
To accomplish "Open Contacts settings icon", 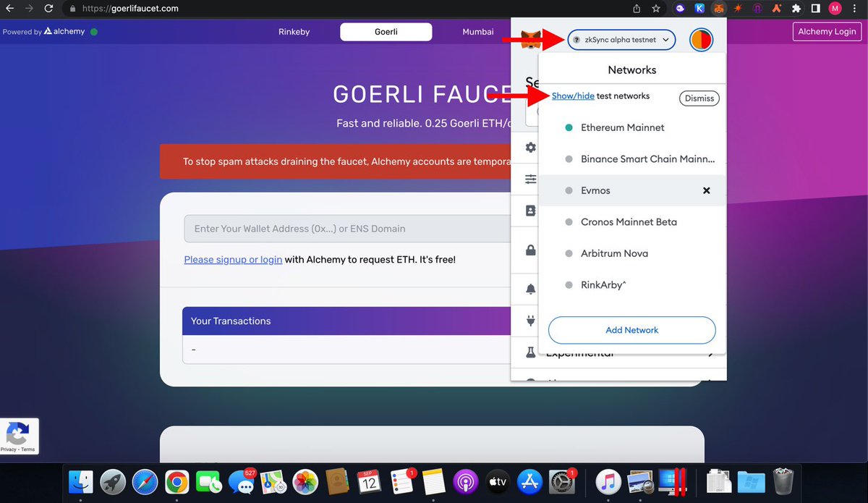I will (531, 211).
